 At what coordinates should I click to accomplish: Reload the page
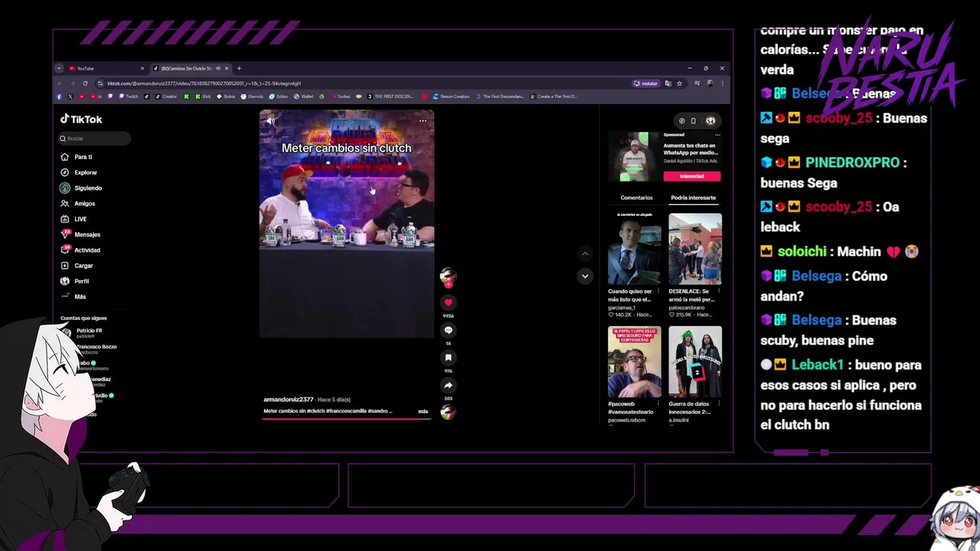pyautogui.click(x=85, y=83)
